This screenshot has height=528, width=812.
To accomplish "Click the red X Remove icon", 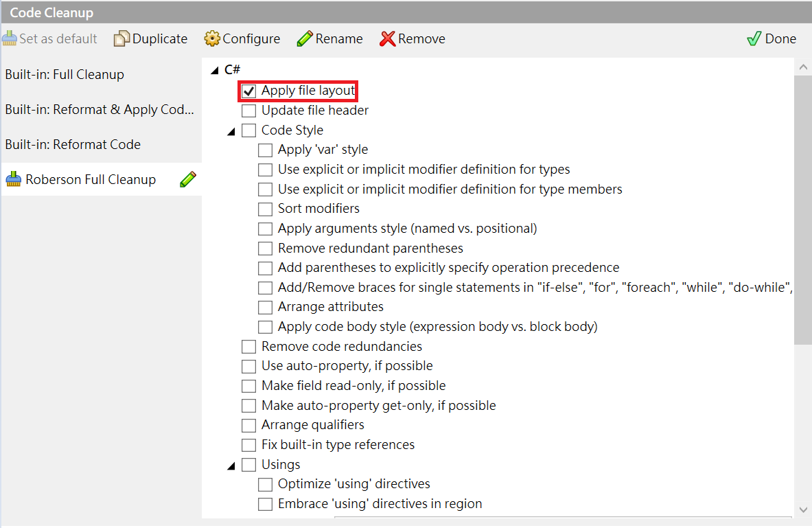I will click(x=388, y=38).
